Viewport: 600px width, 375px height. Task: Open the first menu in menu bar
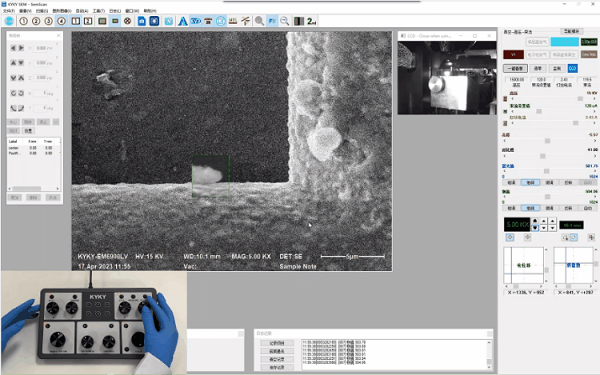8,11
